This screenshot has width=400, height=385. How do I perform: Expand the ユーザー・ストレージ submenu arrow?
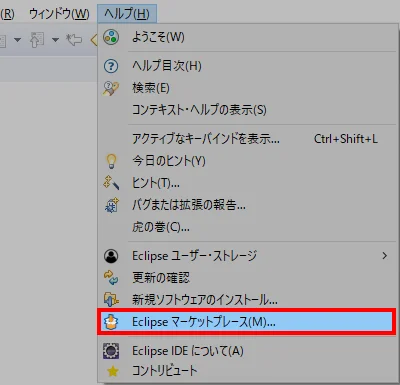[x=385, y=256]
